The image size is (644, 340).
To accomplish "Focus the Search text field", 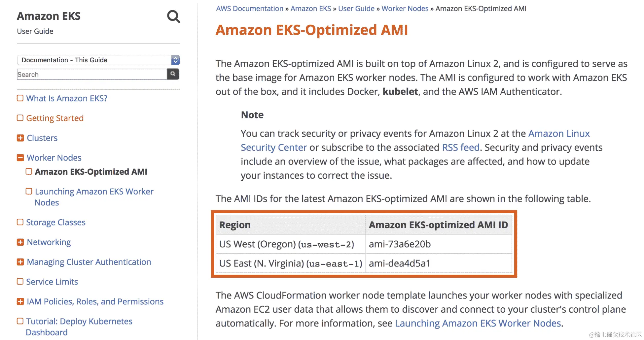I will point(92,75).
